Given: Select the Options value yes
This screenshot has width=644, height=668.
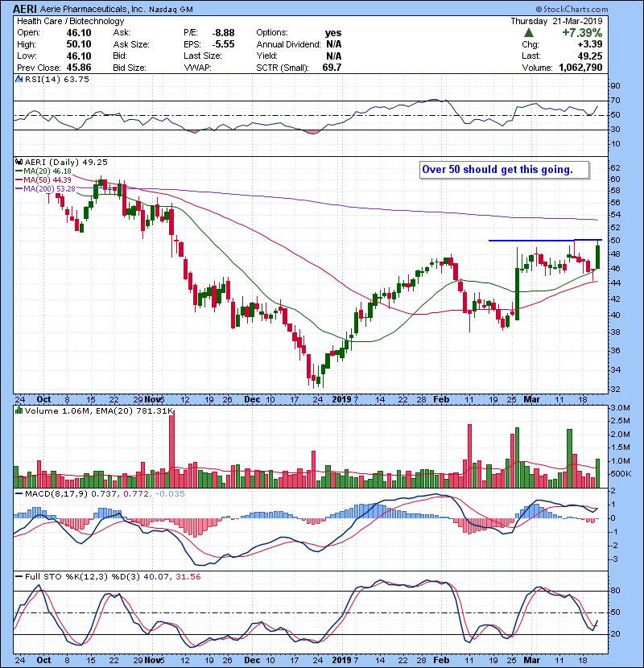Looking at the screenshot, I should tap(333, 33).
